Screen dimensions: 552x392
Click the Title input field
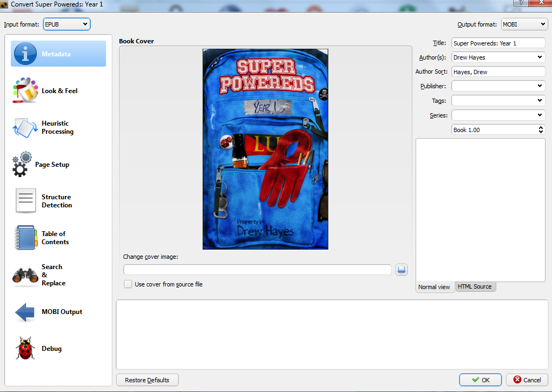498,43
